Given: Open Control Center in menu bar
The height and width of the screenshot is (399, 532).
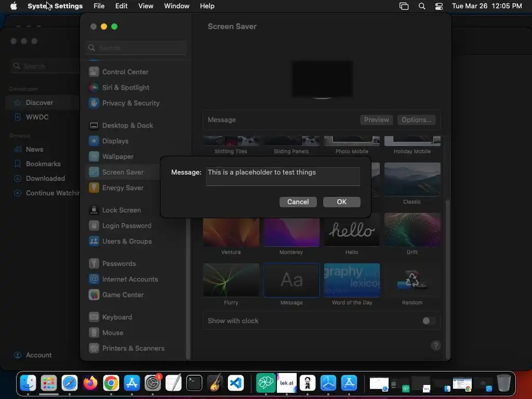Looking at the screenshot, I should (439, 6).
